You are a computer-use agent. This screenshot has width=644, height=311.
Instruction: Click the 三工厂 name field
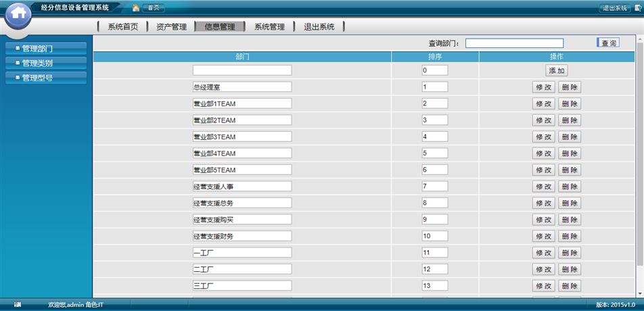pyautogui.click(x=242, y=285)
